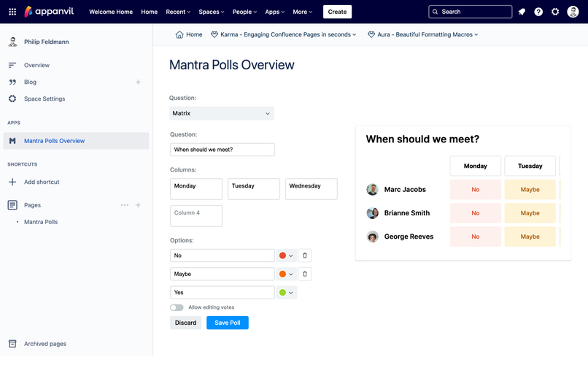588x392 pixels.
Task: Open Welcome Home in top navigation
Action: point(111,12)
